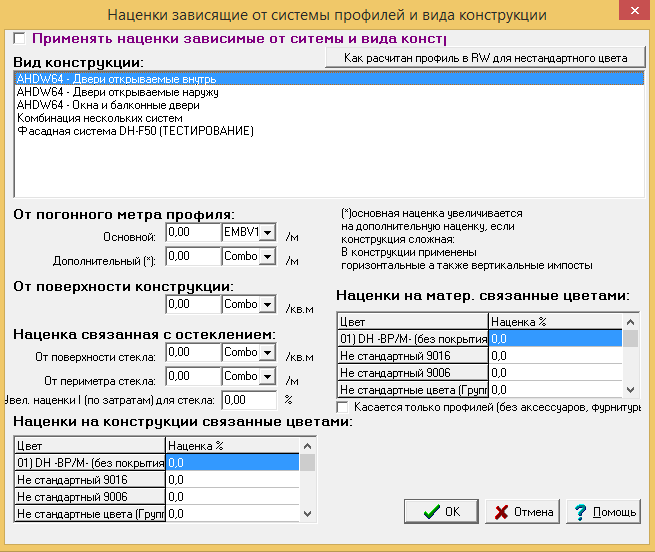Select Комбинация нескольких систем list item

click(x=99, y=118)
